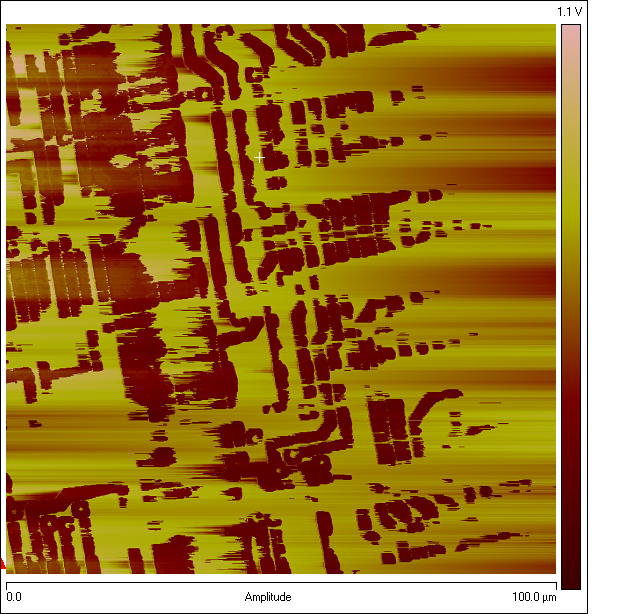This screenshot has height=614, width=640.
Task: Click the '0.0' scale start label
Action: point(14,597)
